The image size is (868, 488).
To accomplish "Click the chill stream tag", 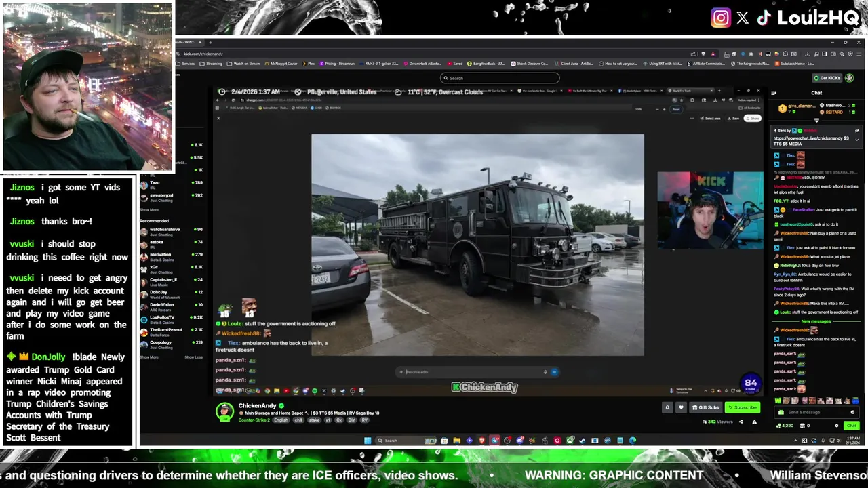I will [298, 420].
